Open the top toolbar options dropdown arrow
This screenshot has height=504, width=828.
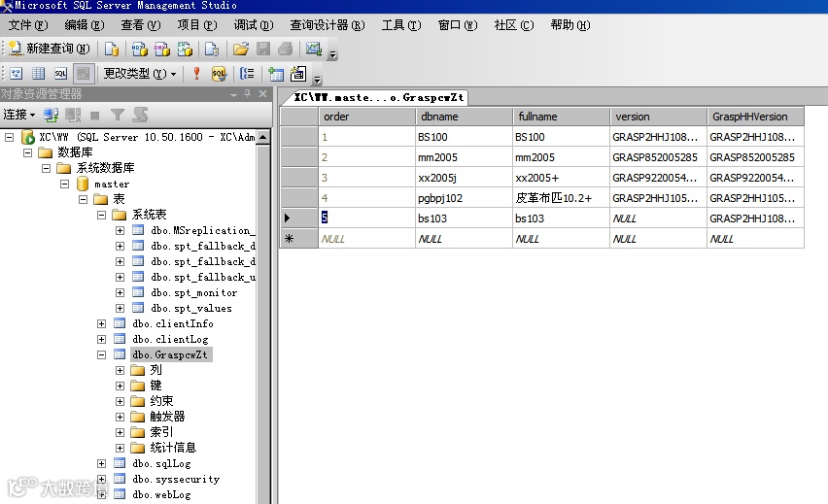[x=332, y=53]
